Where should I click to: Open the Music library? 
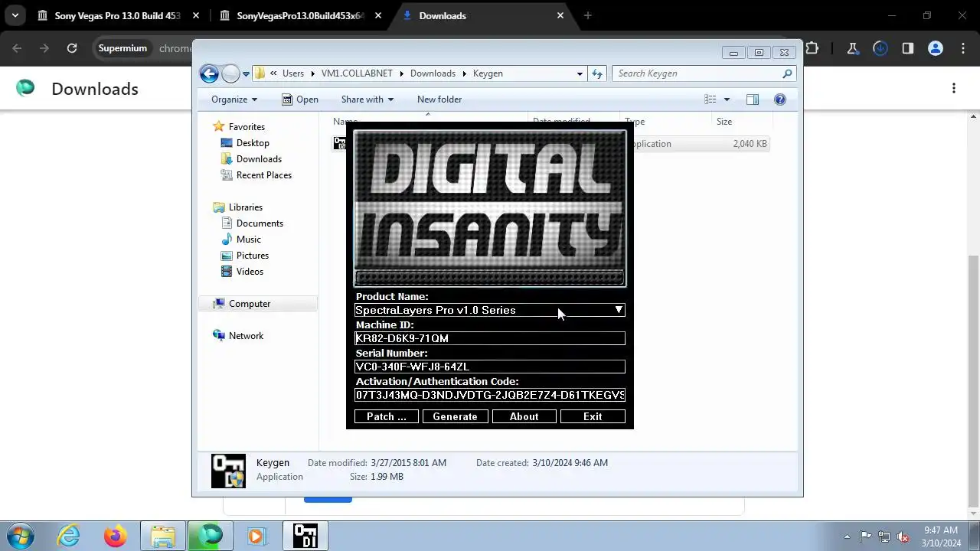click(x=248, y=240)
